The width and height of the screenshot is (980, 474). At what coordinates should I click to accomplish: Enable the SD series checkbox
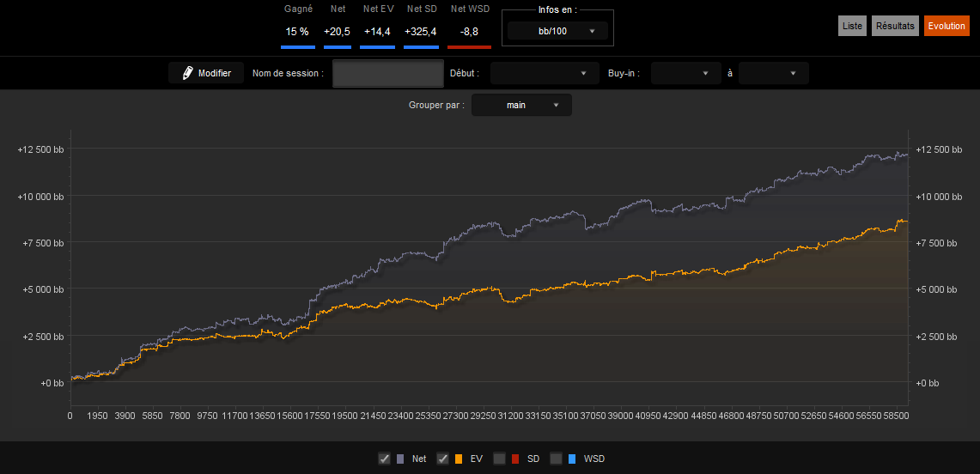tap(499, 459)
